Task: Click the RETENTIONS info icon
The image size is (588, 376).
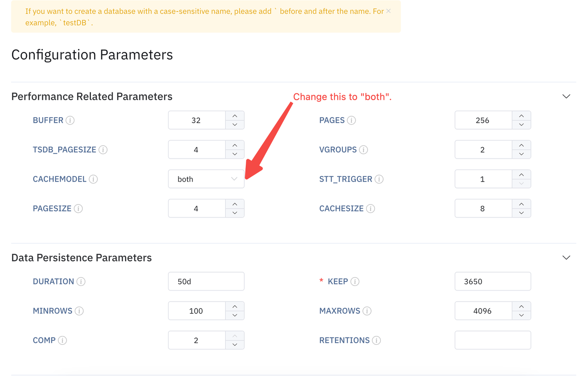Action: pos(376,341)
